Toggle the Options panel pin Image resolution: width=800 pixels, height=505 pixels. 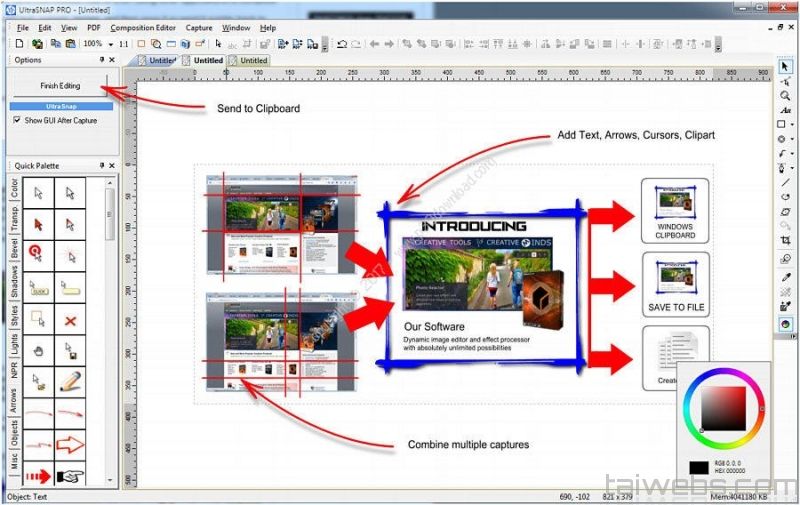click(101, 60)
